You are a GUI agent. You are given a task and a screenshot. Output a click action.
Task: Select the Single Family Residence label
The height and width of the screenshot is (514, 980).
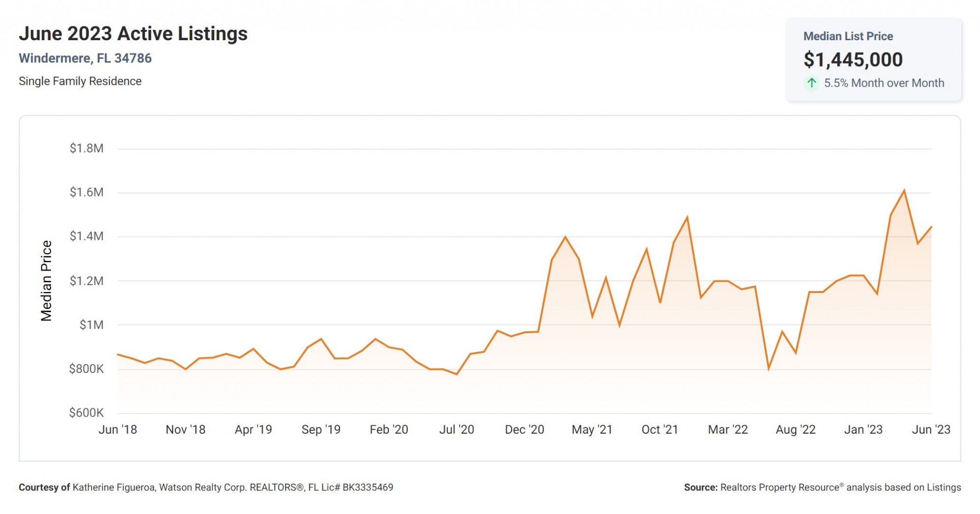(80, 81)
